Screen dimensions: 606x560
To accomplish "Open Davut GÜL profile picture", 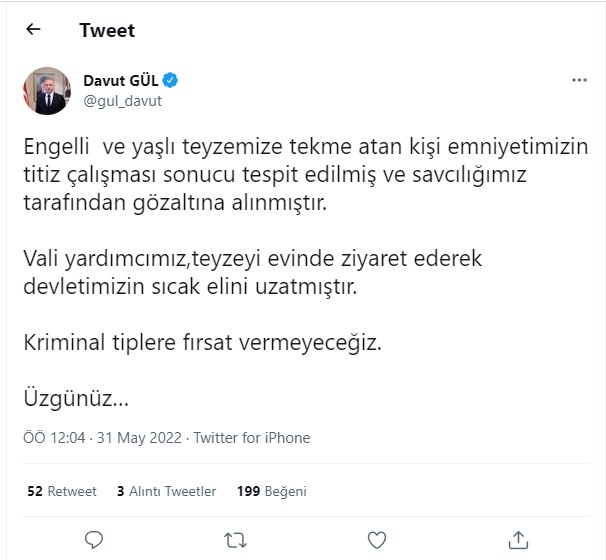I will [47, 90].
